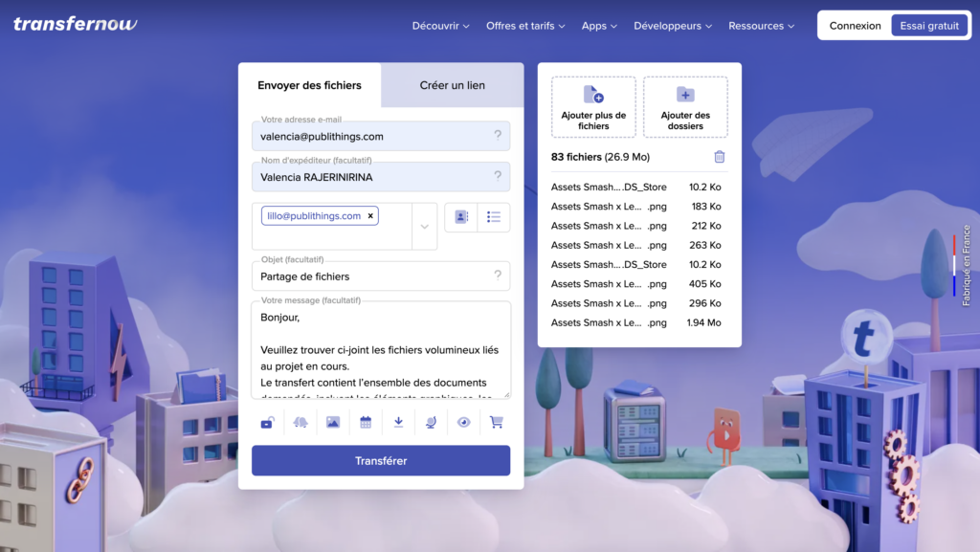Screen dimensions: 980x552
Task: Select the 212 Ko png file
Action: coord(636,226)
